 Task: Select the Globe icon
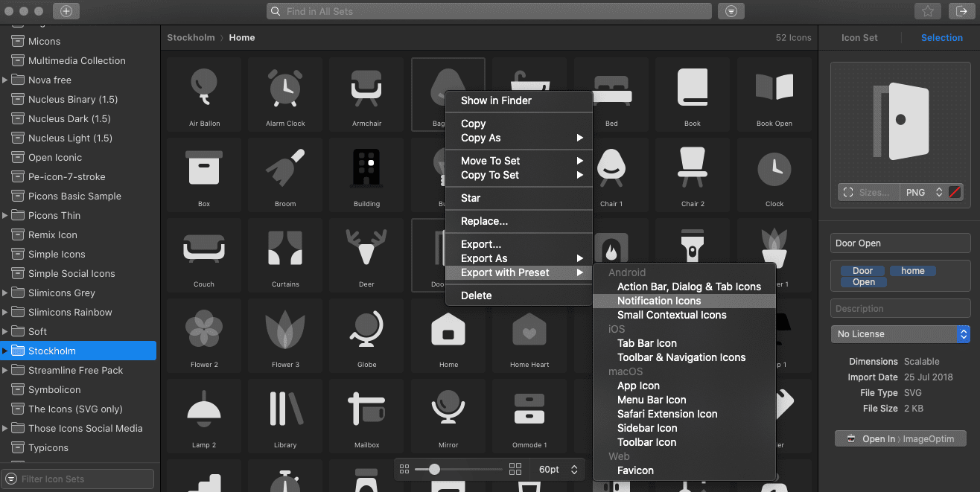coord(366,336)
